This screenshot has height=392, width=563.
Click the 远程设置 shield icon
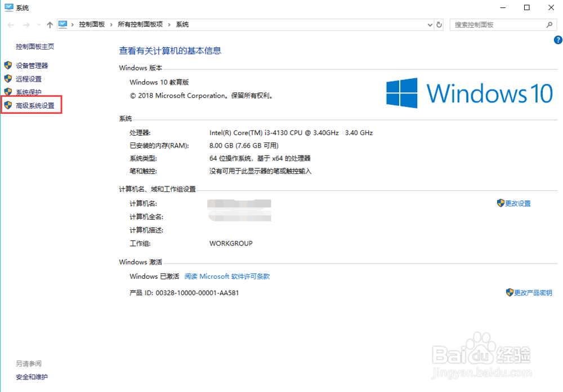[x=7, y=78]
